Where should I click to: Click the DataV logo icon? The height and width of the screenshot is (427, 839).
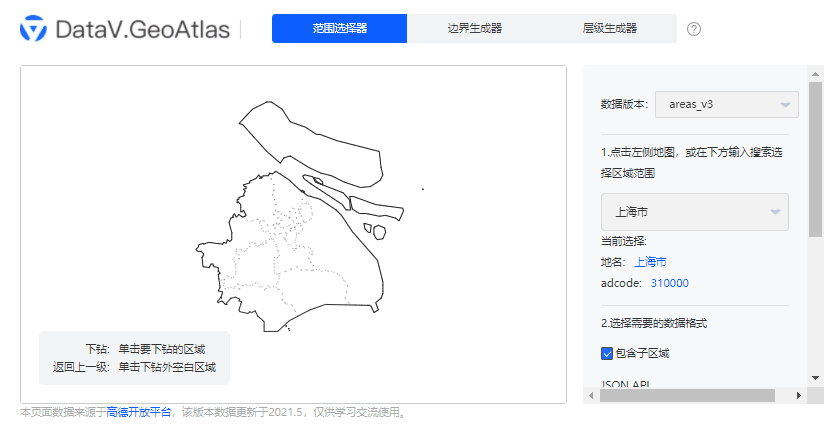pos(33,28)
